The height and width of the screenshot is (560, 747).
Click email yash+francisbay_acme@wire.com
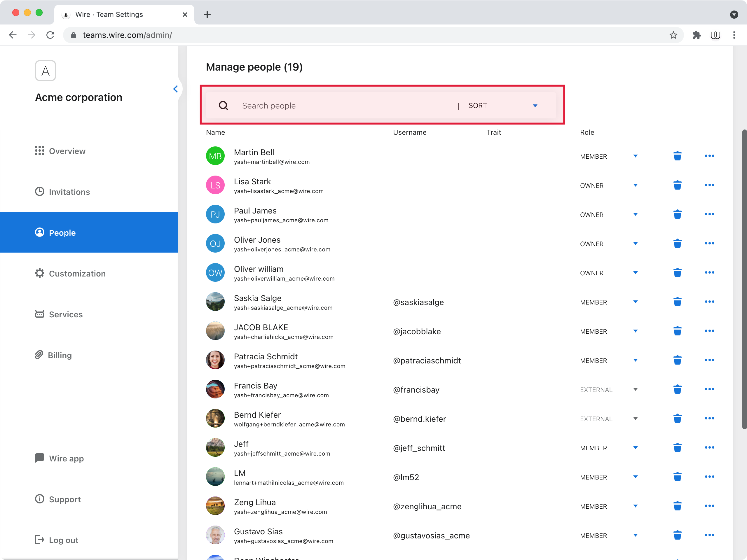pos(281,395)
